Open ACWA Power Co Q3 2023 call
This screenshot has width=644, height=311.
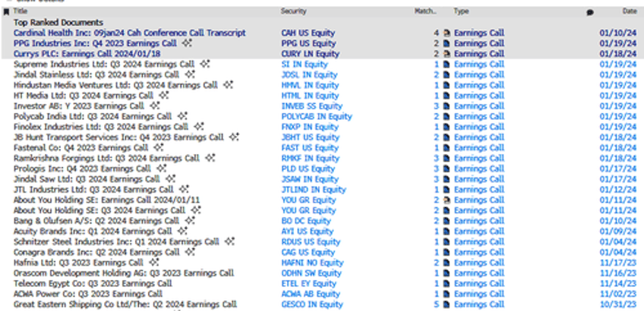tap(88, 294)
